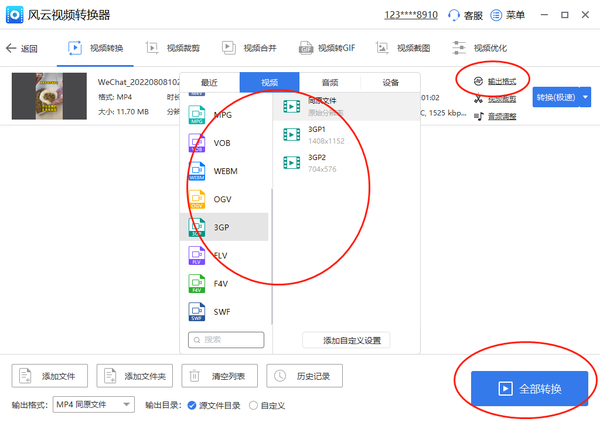Click 添加文件 button
Image resolution: width=600 pixels, height=422 pixels.
50,376
